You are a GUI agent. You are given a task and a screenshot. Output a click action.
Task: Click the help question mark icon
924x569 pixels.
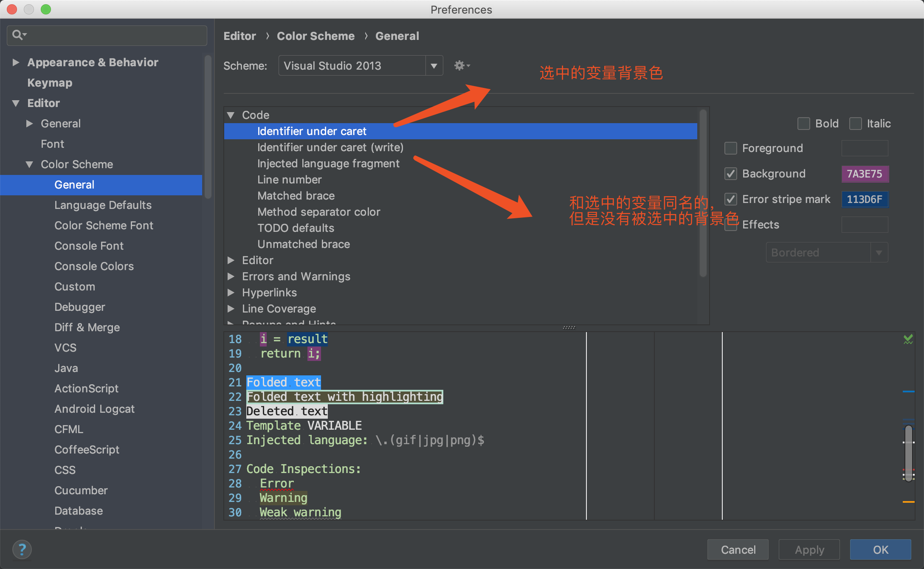point(22,549)
